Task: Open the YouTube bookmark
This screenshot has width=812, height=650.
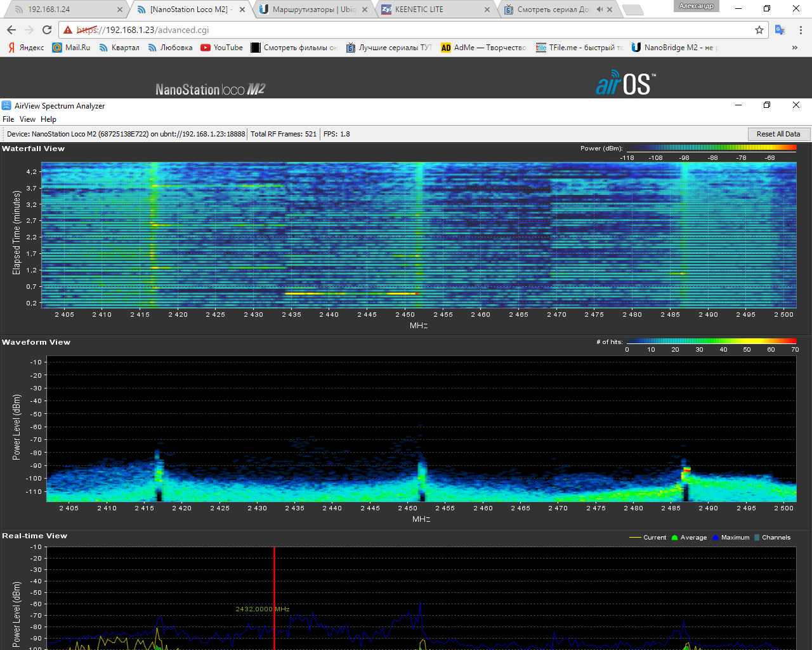Action: [221, 48]
